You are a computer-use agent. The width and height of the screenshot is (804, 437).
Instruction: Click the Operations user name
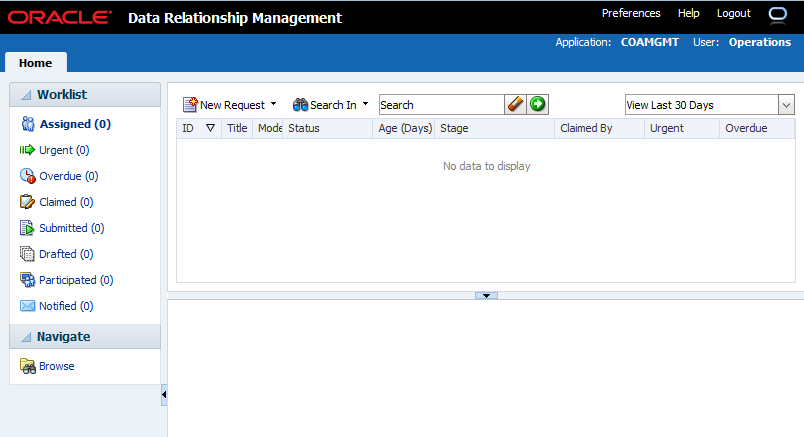pyautogui.click(x=760, y=42)
